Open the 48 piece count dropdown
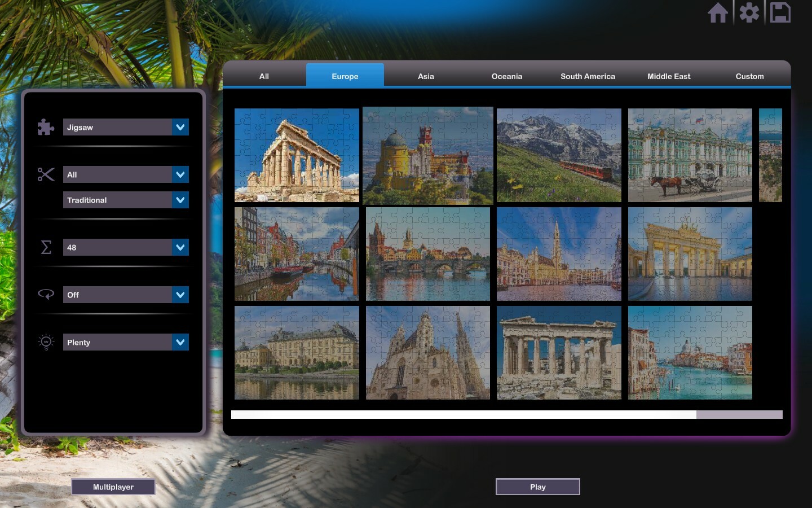The image size is (812, 508). 126,247
